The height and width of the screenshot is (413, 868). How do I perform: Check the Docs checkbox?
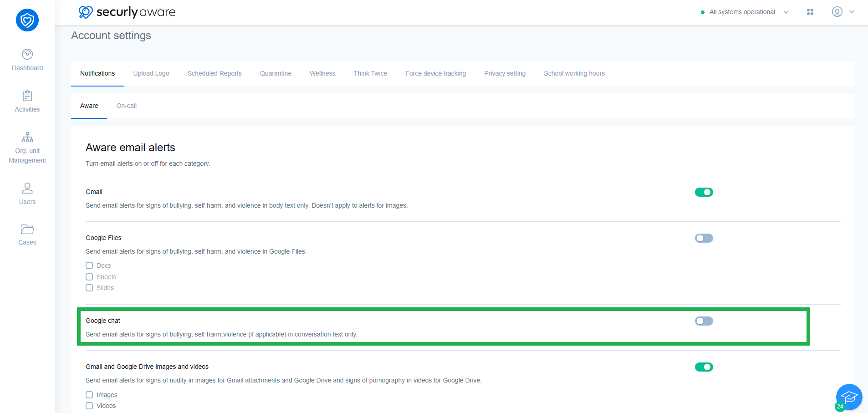tap(89, 265)
